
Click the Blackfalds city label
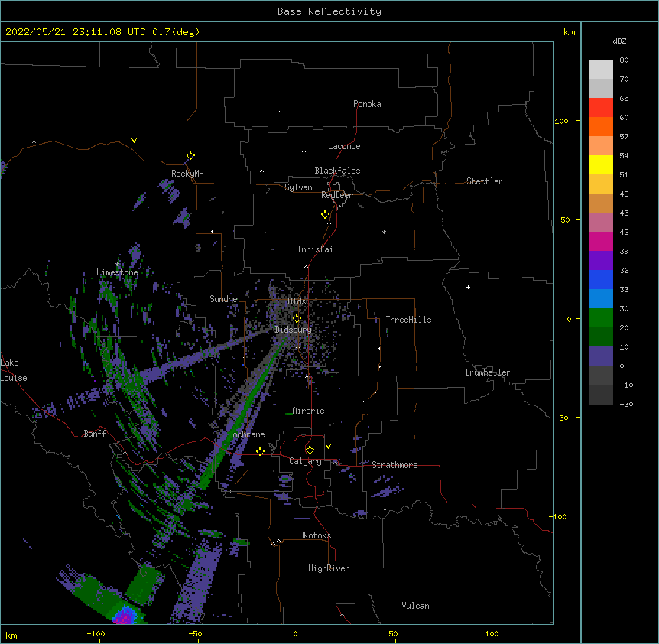337,171
